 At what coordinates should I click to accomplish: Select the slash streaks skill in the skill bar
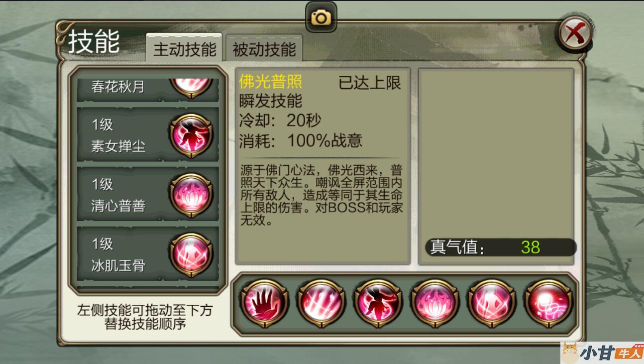321,303
